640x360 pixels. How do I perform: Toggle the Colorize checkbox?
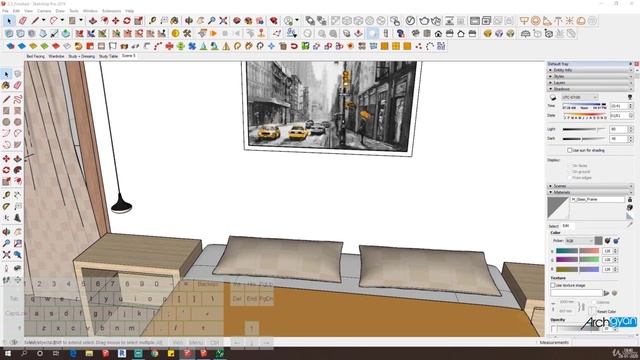coord(593,302)
